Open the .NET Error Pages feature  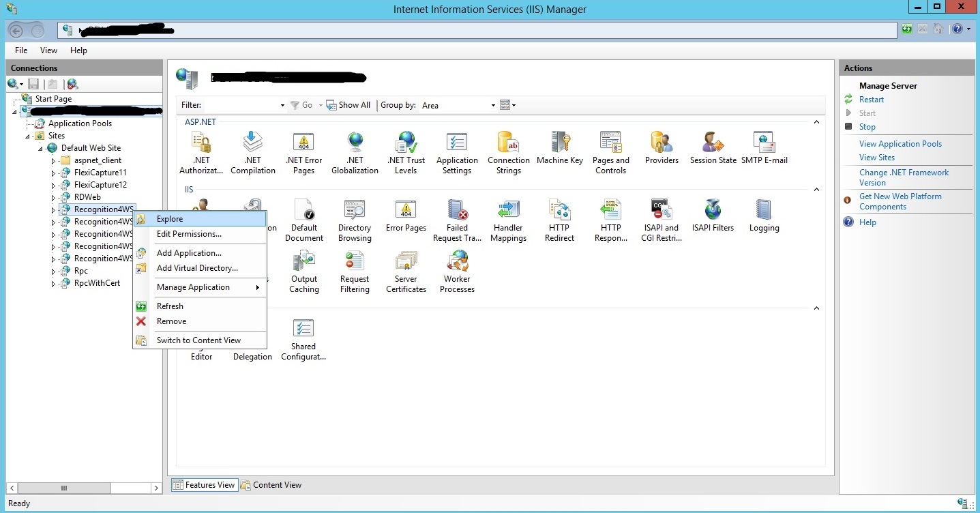(303, 153)
